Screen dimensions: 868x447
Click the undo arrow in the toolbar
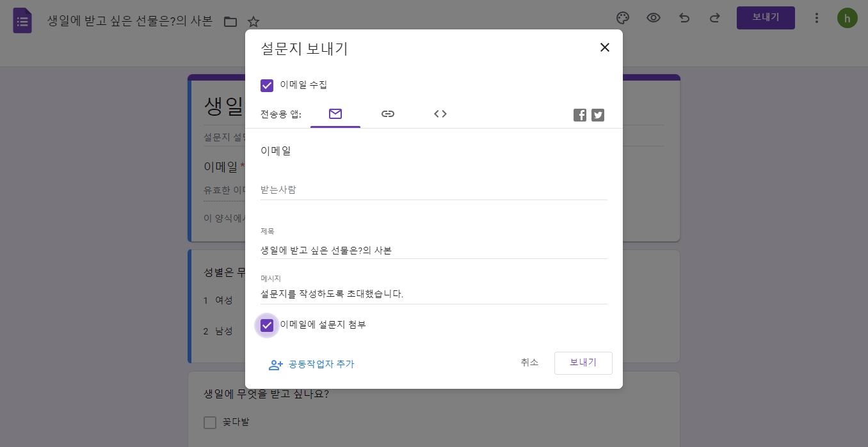coord(684,18)
